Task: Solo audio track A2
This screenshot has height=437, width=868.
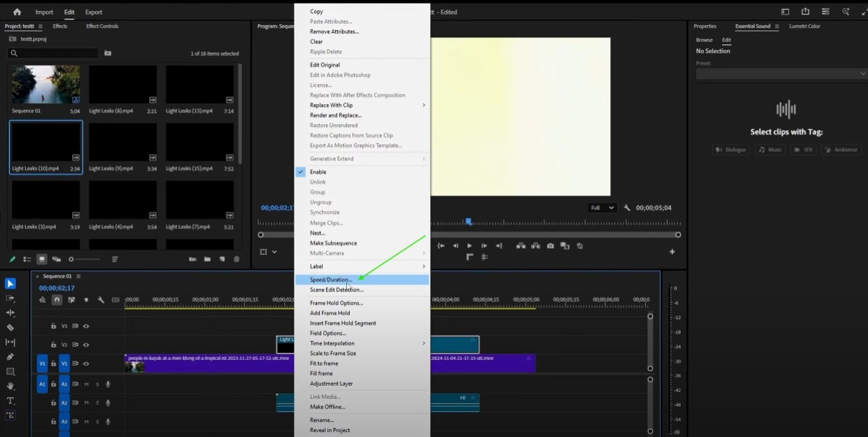Action: (x=97, y=402)
